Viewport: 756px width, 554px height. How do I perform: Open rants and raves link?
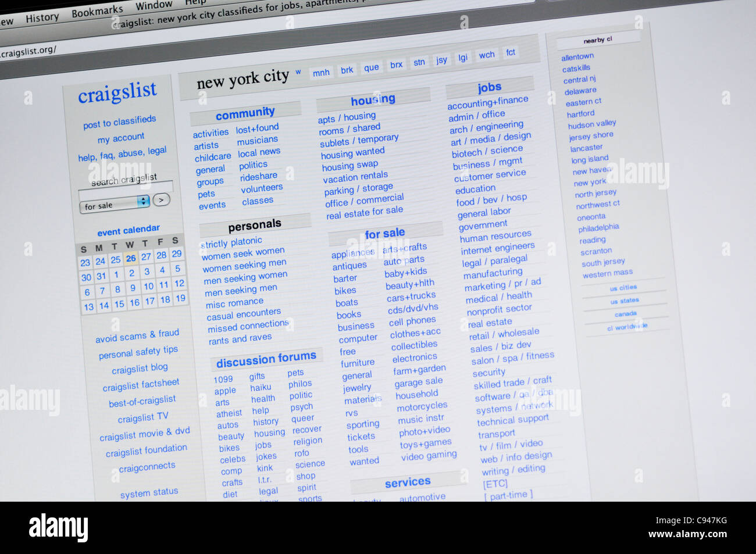click(x=240, y=339)
